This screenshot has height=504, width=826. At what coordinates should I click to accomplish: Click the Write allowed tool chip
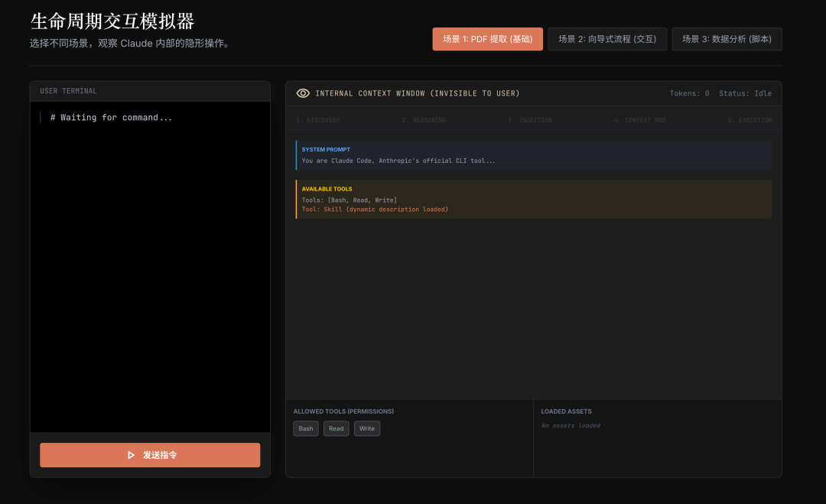[367, 429]
